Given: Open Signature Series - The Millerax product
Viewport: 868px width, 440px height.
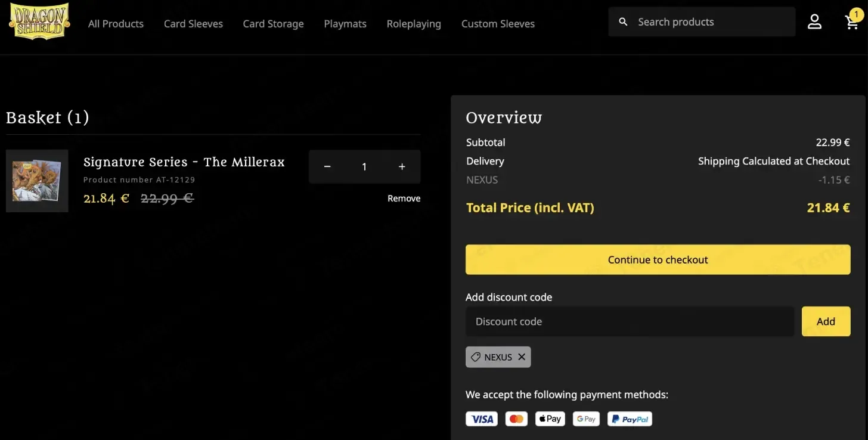Looking at the screenshot, I should 184,162.
